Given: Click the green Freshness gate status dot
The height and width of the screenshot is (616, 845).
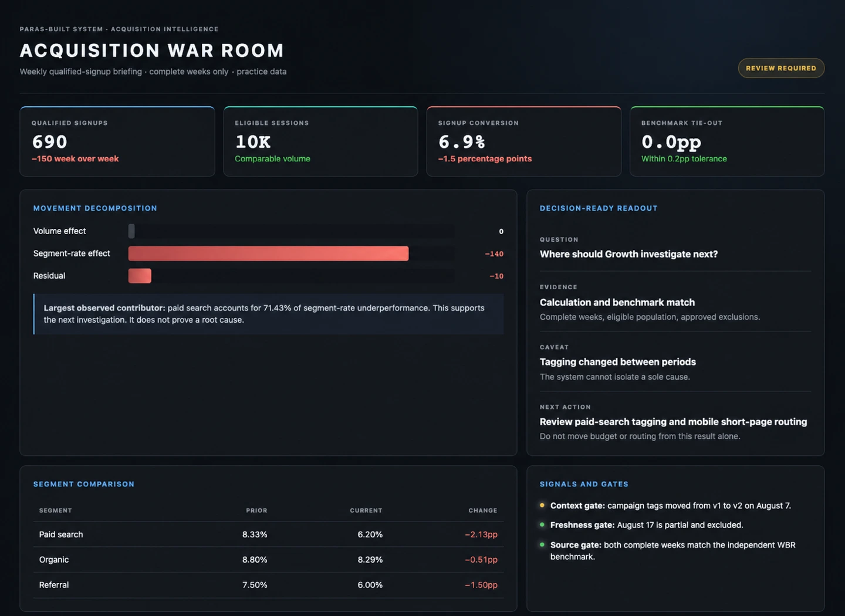Looking at the screenshot, I should pyautogui.click(x=542, y=524).
